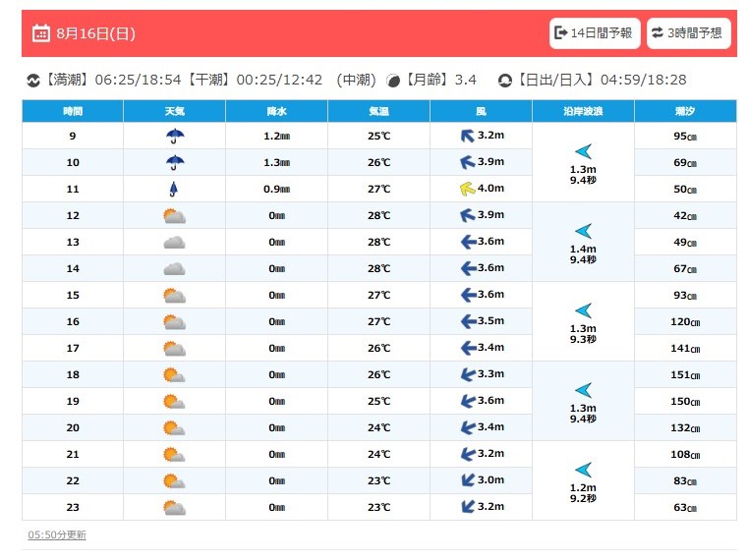Click the umbrella weather icon for hour 9
Image resolution: width=749 pixels, height=560 pixels.
coord(175,136)
